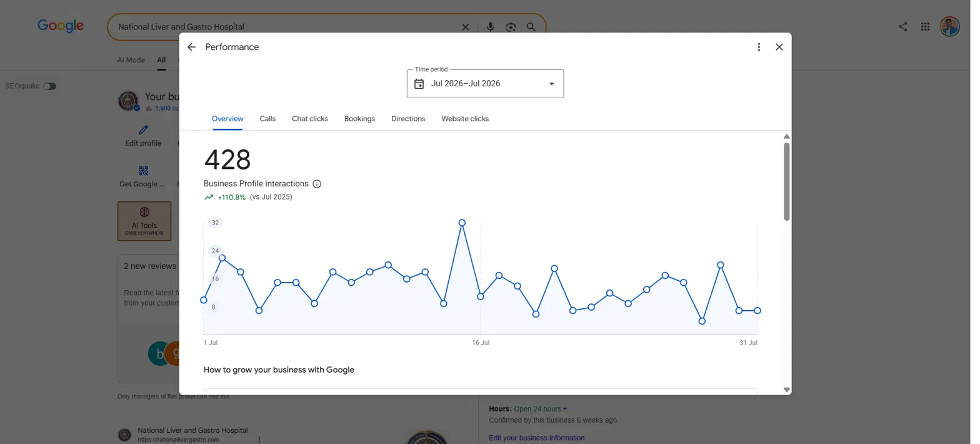Select the Directions tab
The image size is (980, 444).
tap(408, 118)
